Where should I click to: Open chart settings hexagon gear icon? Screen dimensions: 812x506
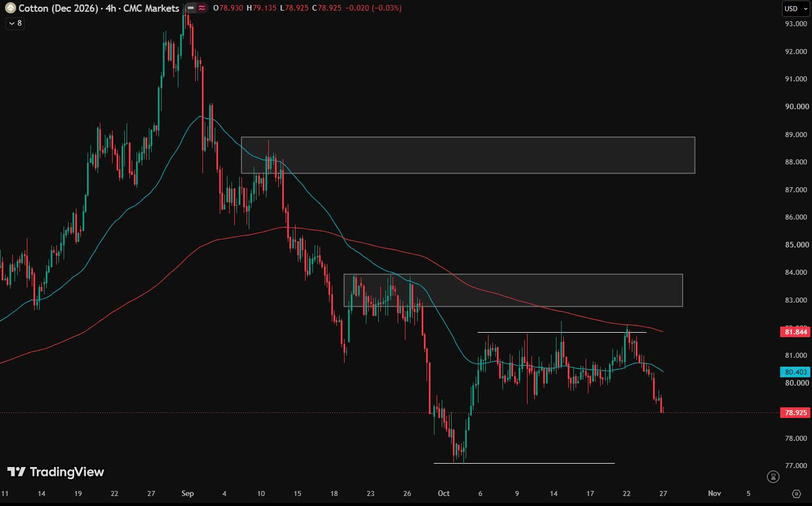(x=796, y=494)
